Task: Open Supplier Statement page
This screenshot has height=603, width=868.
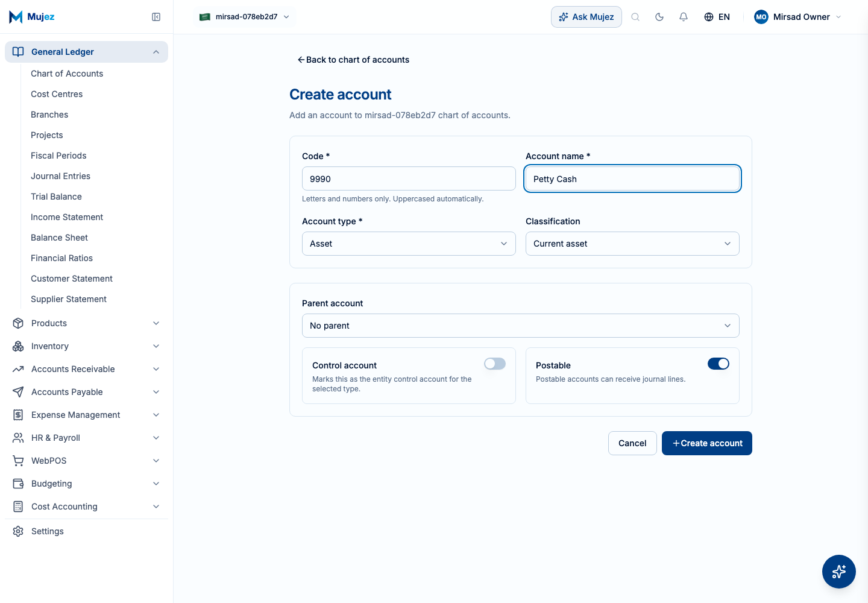Action: pos(69,299)
